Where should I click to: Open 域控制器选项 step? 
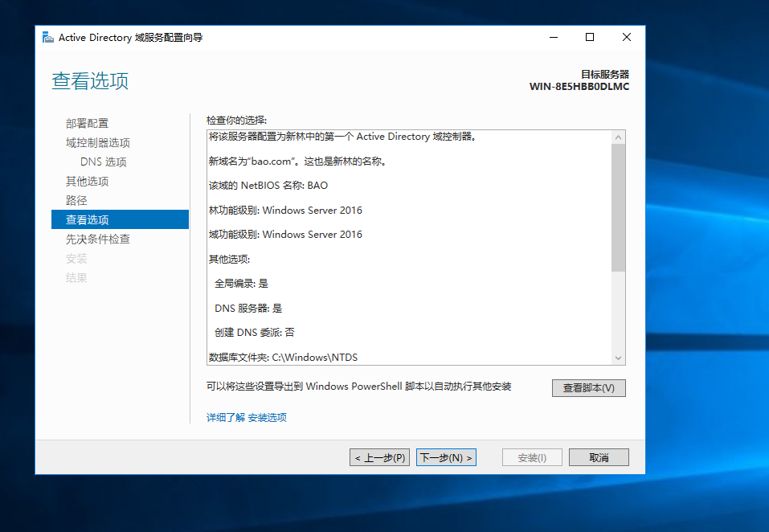97,143
